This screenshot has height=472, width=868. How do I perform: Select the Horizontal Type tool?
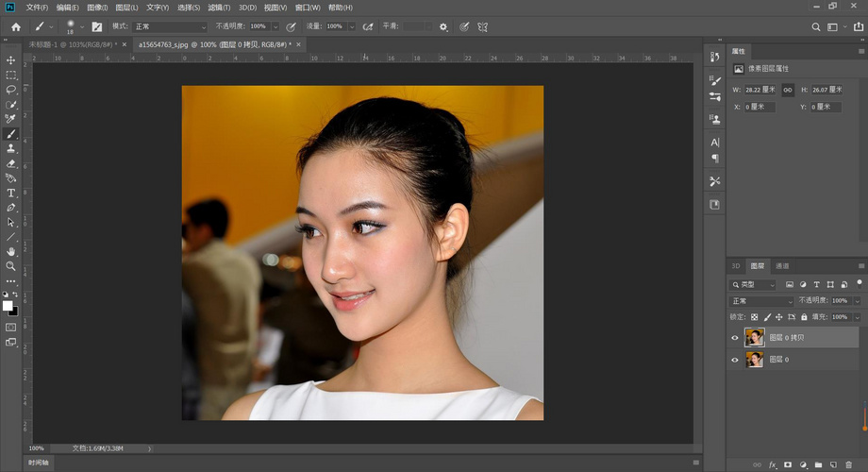11,193
